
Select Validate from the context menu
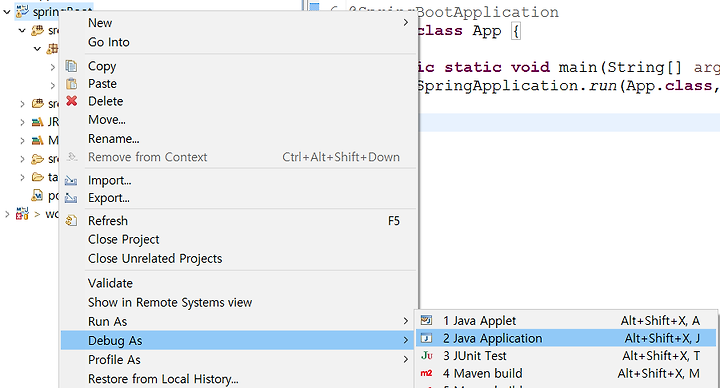point(239,283)
